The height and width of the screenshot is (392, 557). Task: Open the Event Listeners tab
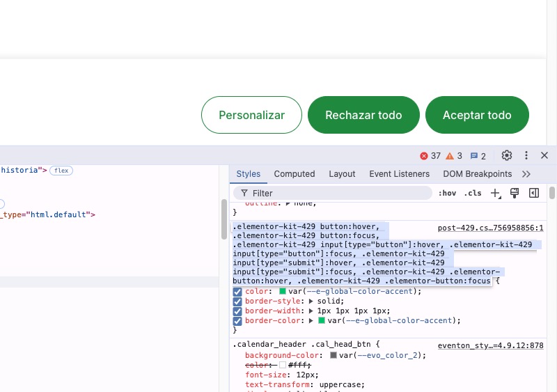(399, 174)
